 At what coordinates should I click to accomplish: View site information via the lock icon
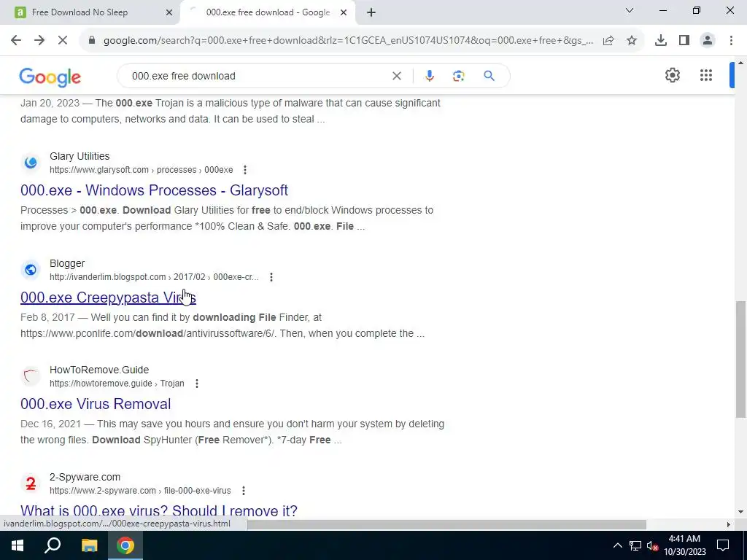[x=92, y=41]
